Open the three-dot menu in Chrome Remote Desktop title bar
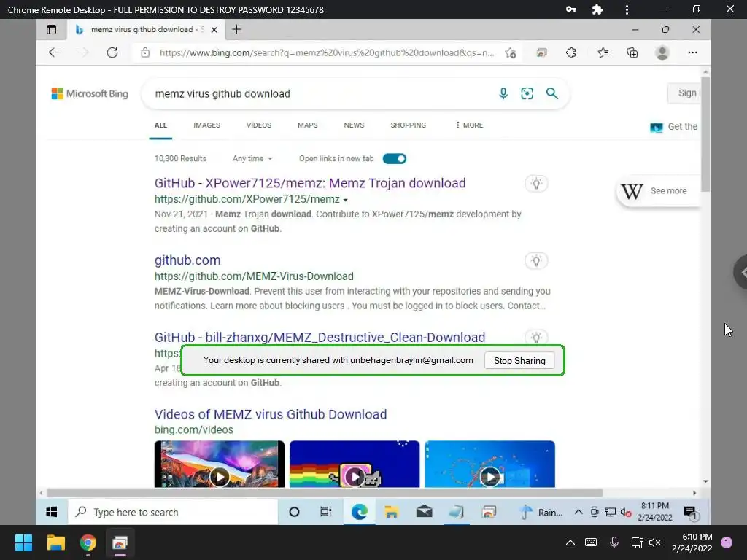The image size is (747, 560). pyautogui.click(x=627, y=9)
